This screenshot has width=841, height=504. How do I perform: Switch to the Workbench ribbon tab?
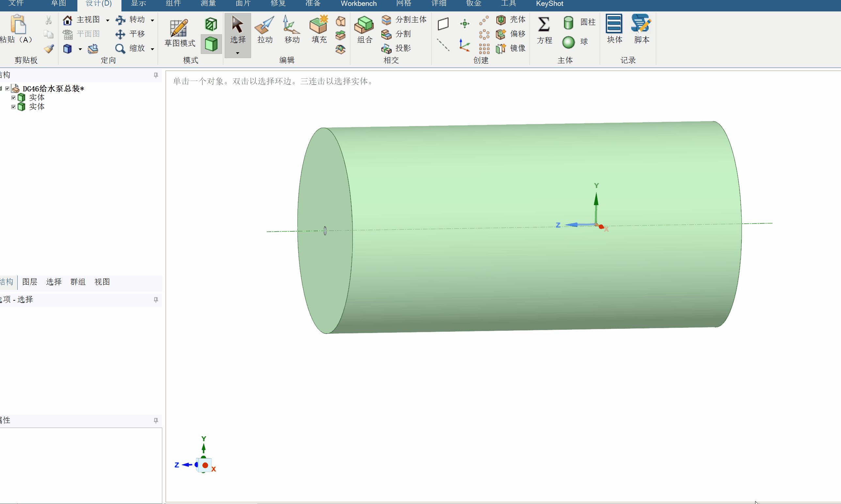(359, 4)
